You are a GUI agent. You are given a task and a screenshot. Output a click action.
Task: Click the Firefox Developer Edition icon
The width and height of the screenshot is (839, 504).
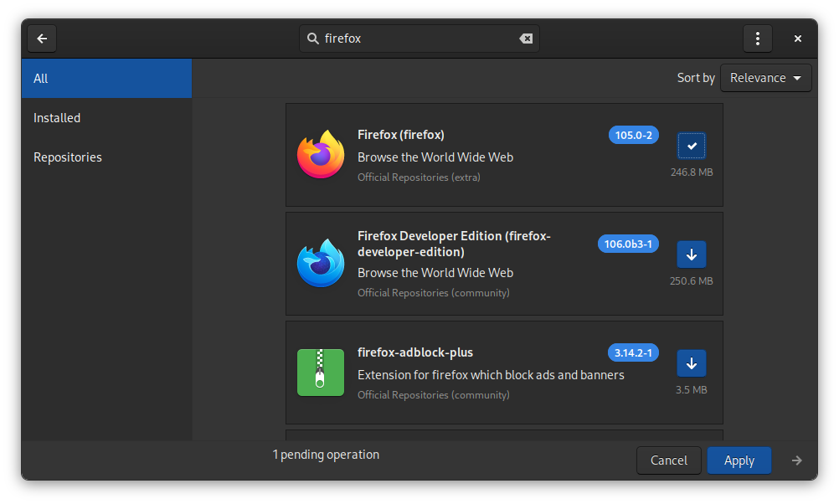pyautogui.click(x=321, y=264)
